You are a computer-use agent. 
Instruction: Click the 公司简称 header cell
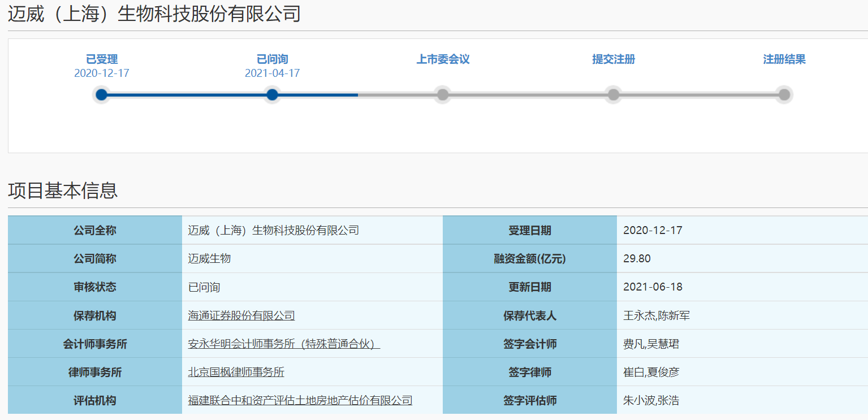(95, 259)
